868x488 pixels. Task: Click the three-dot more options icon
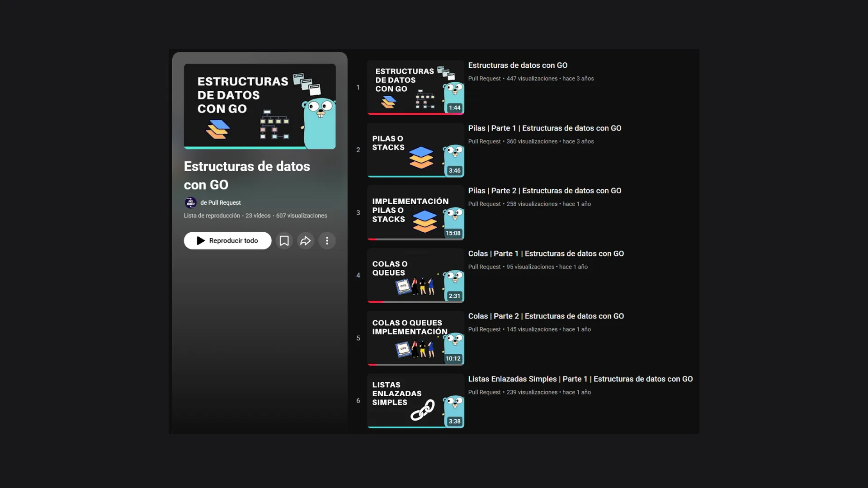tap(327, 240)
